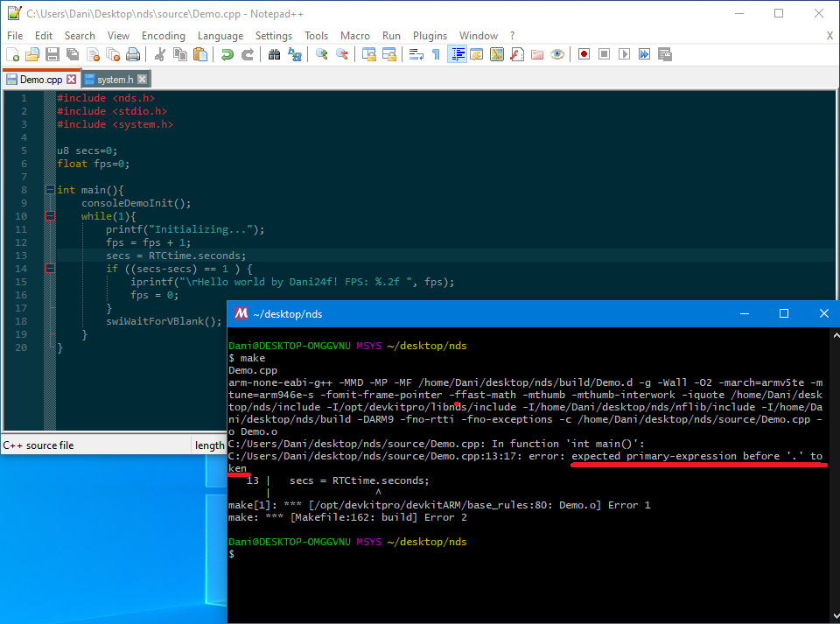
Task: Toggle show all characters pilcrow icon
Action: coord(436,54)
